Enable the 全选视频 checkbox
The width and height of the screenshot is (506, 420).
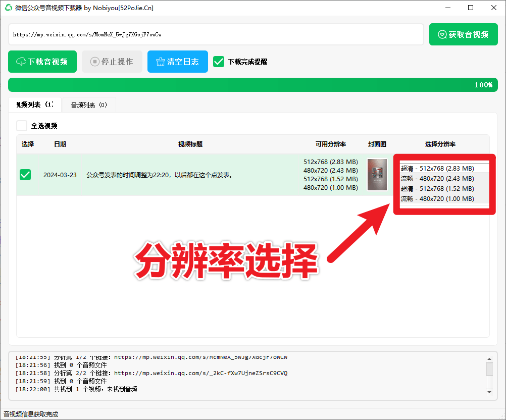pos(21,125)
